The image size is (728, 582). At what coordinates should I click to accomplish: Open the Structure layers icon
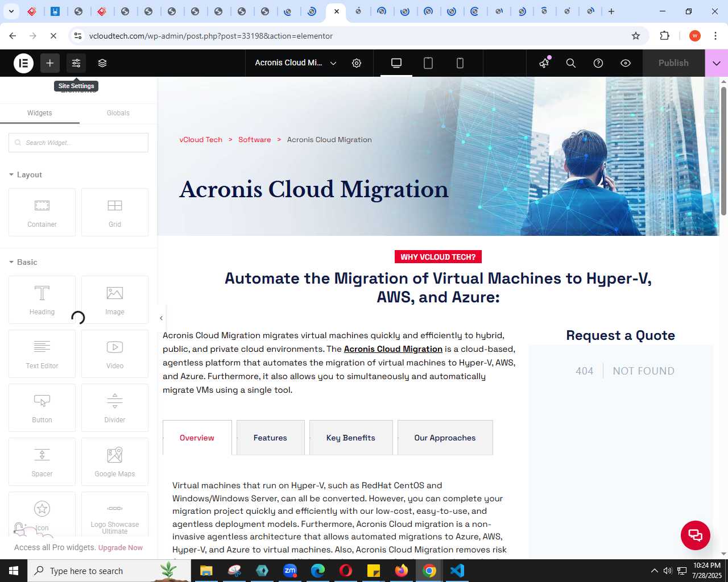(x=102, y=63)
